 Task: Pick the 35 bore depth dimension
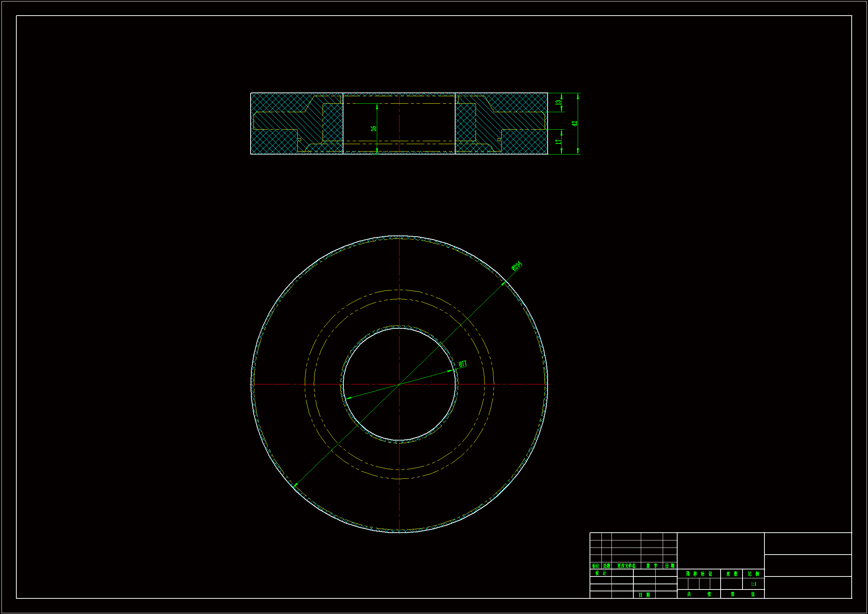coord(373,129)
